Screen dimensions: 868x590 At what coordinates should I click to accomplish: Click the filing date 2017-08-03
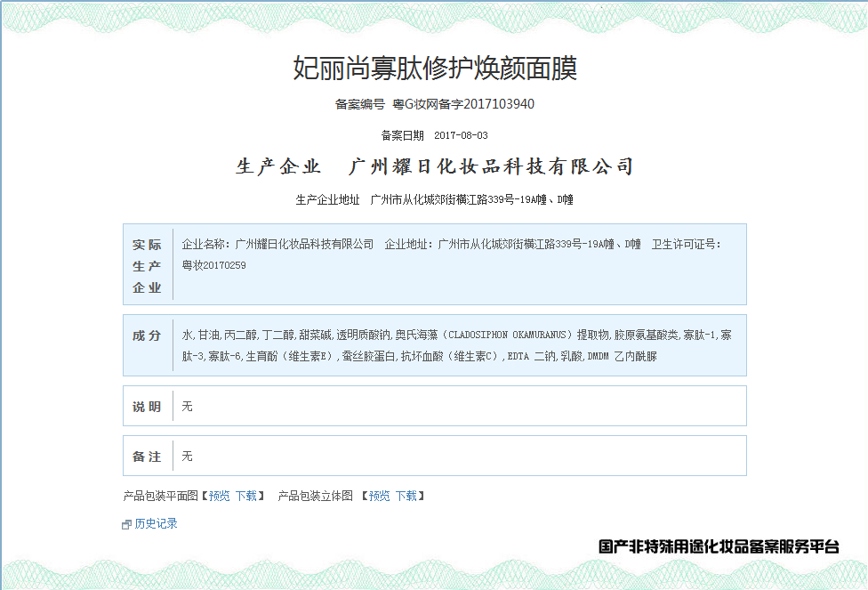(461, 135)
